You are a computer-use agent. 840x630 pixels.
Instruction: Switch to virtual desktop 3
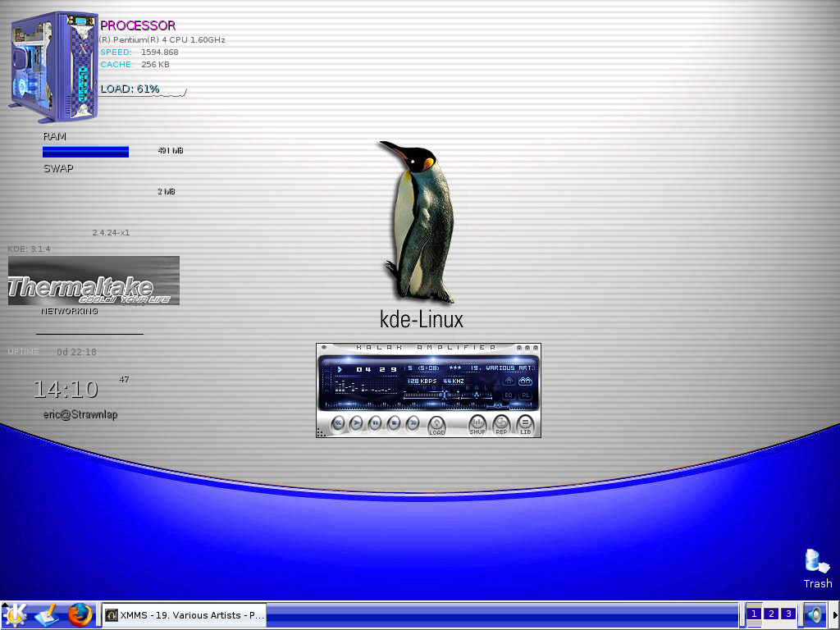click(x=788, y=614)
